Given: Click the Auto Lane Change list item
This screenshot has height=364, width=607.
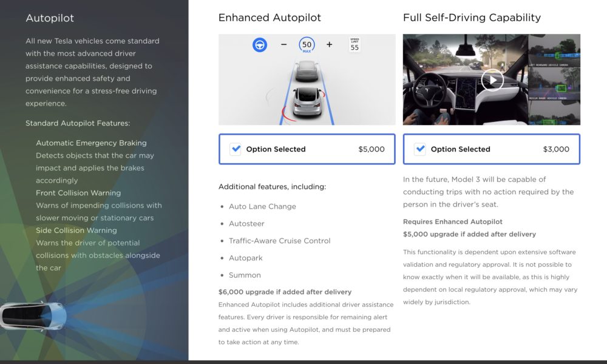Looking at the screenshot, I should (262, 206).
